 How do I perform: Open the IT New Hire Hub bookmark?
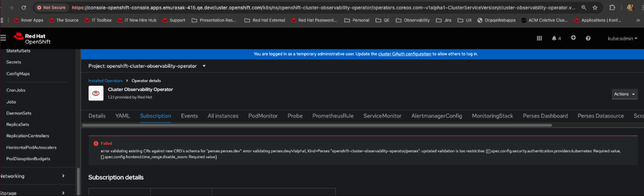coord(137,20)
